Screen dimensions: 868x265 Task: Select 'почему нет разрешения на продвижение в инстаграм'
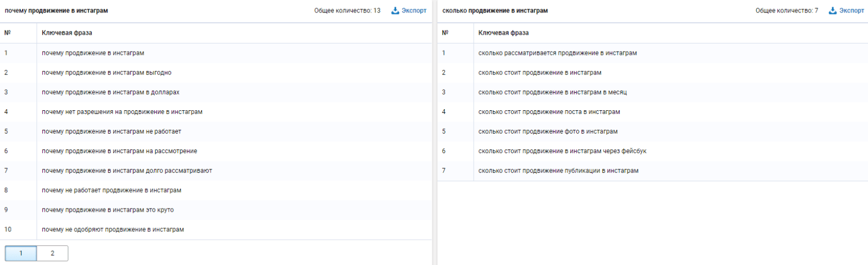click(x=122, y=111)
